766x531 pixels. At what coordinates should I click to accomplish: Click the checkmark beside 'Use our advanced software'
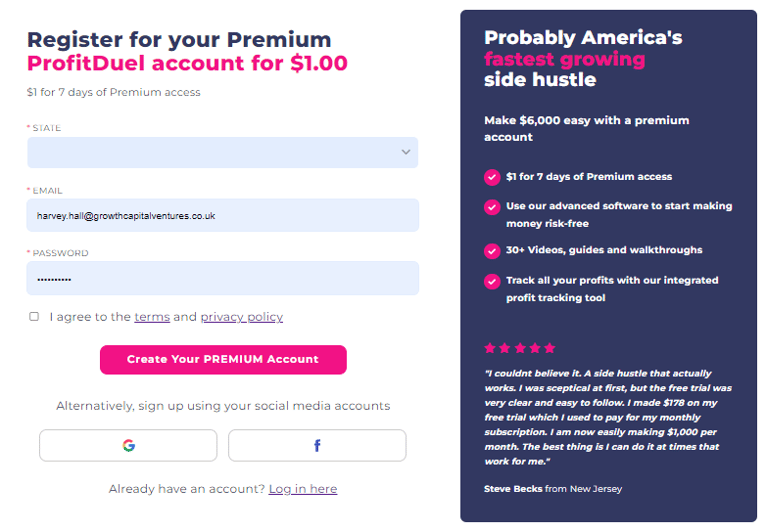(492, 207)
